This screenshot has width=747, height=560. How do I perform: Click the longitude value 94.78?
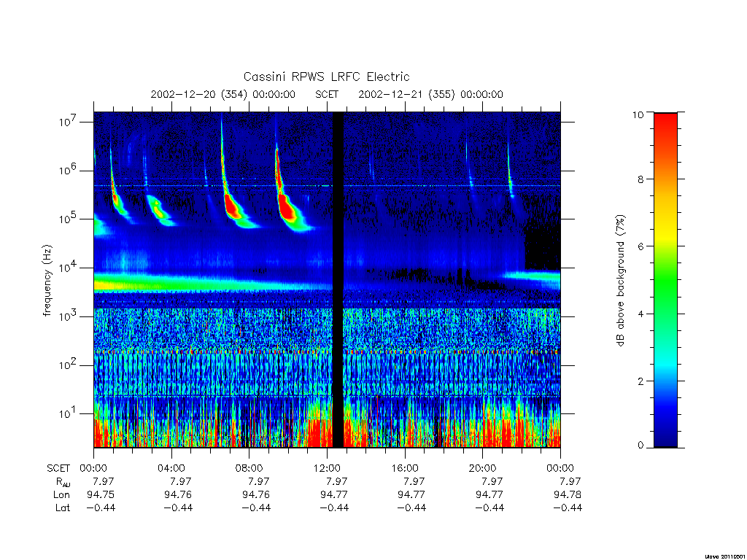(568, 495)
